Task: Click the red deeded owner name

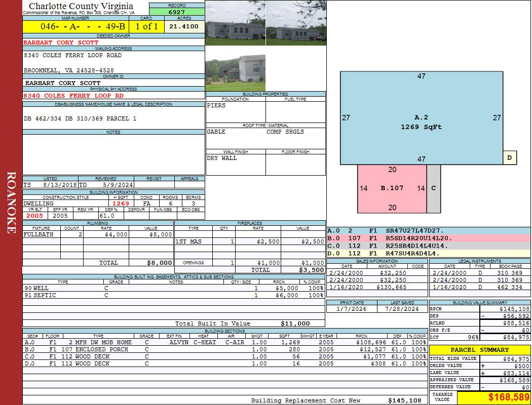Action: click(61, 43)
